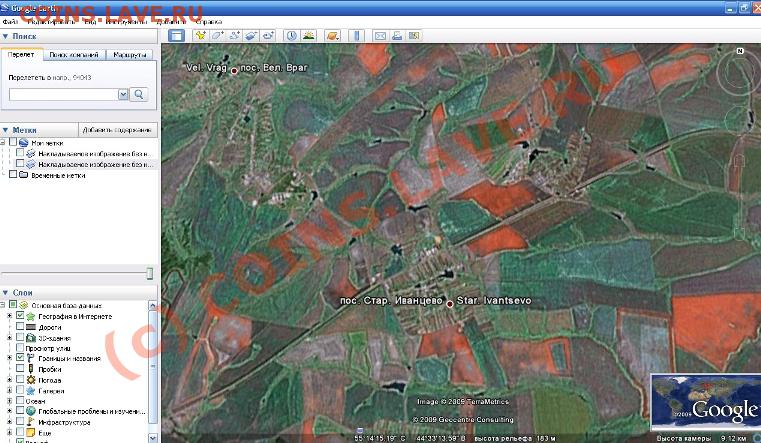The height and width of the screenshot is (443, 761).
Task: Expand the География в Интернете node
Action: click(9, 316)
